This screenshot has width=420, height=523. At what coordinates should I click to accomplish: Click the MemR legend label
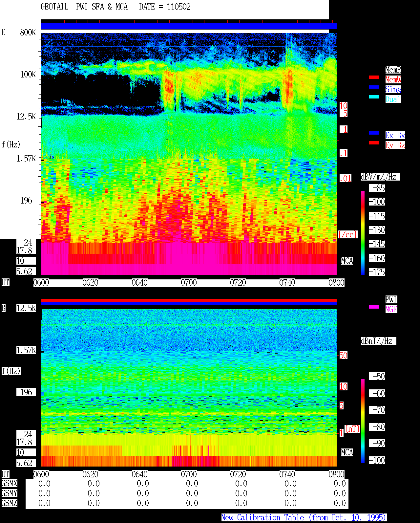point(393,70)
